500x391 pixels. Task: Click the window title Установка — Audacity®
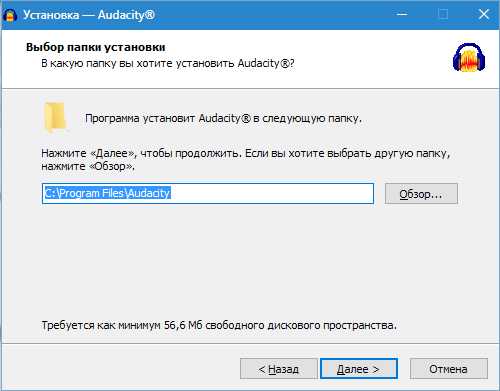(x=89, y=15)
